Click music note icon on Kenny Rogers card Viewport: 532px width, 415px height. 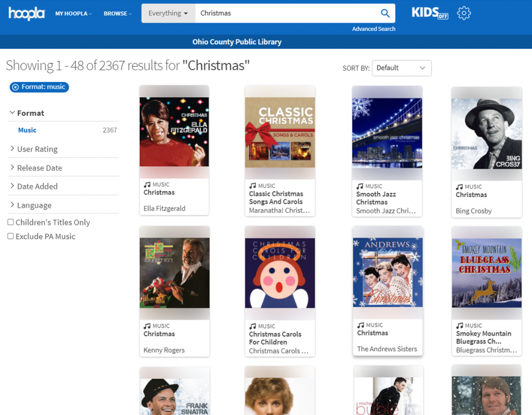click(147, 326)
